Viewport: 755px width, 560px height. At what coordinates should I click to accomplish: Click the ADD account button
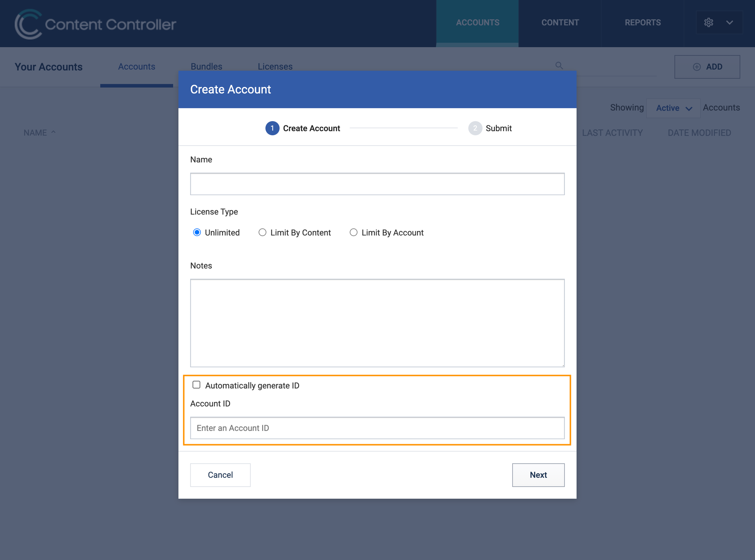[707, 67]
